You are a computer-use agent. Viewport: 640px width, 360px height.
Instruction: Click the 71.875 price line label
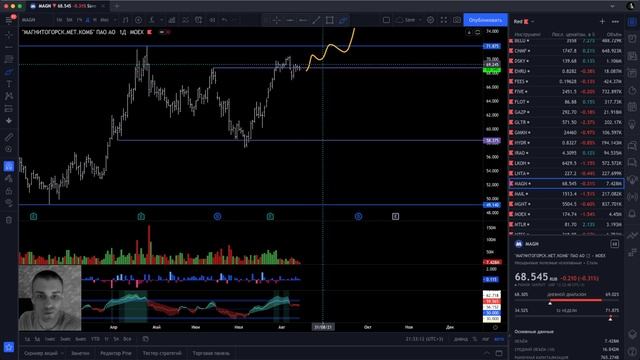(492, 46)
